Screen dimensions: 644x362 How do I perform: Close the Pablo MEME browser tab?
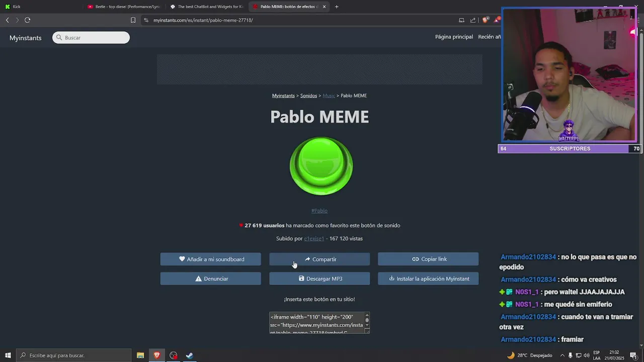[x=324, y=7]
